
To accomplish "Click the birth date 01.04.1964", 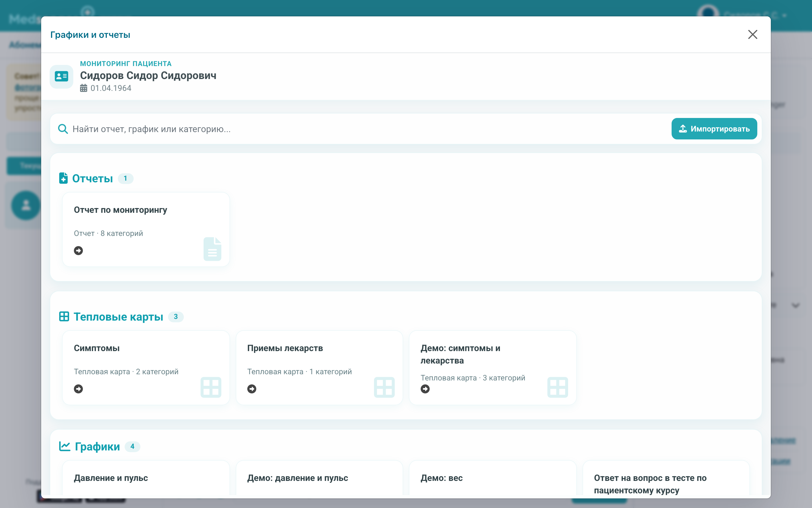I will [111, 88].
